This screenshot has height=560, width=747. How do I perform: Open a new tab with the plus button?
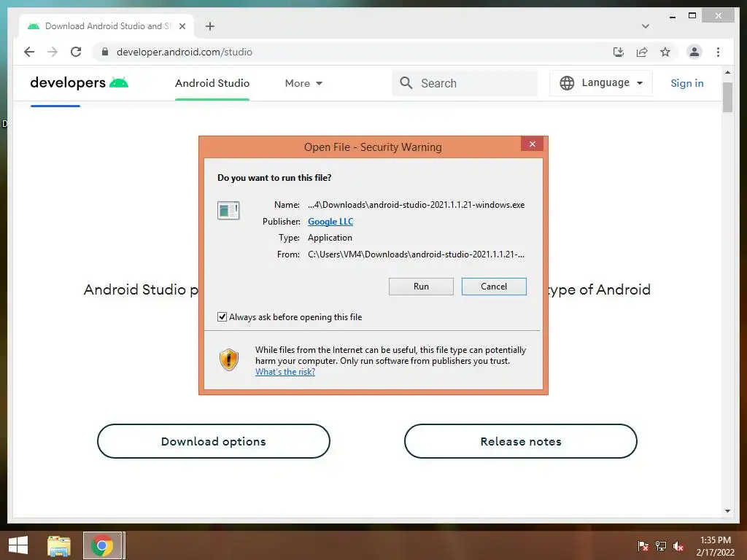pyautogui.click(x=209, y=26)
